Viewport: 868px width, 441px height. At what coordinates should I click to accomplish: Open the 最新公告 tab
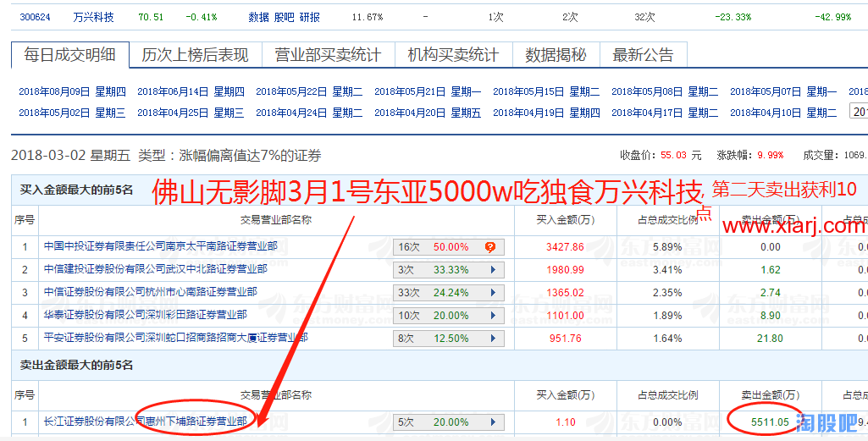[x=643, y=55]
